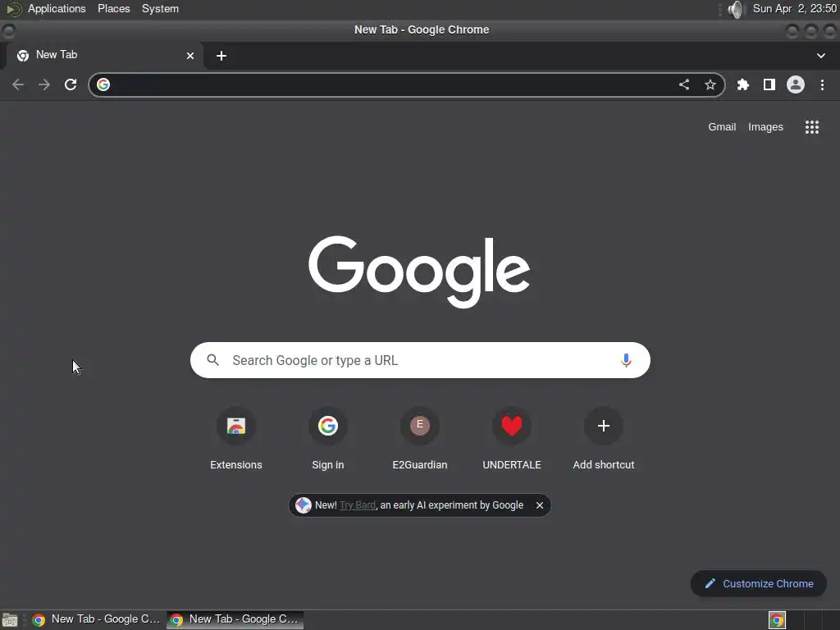
Task: Go back with the browser back arrow
Action: point(18,84)
